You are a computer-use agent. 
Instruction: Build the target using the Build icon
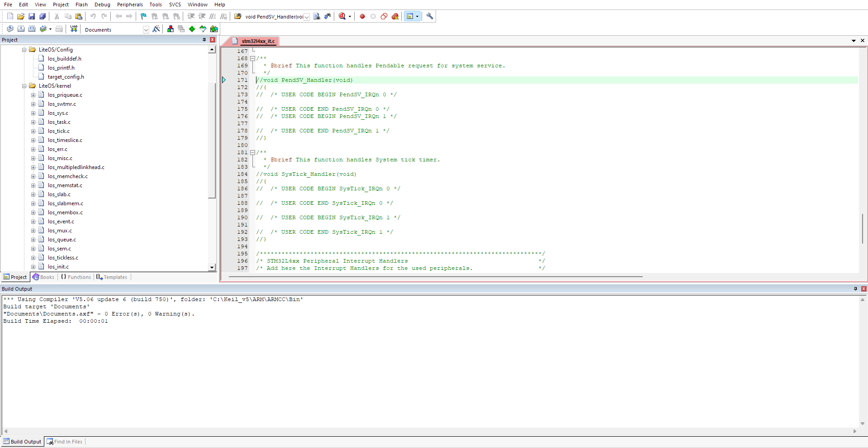21,29
